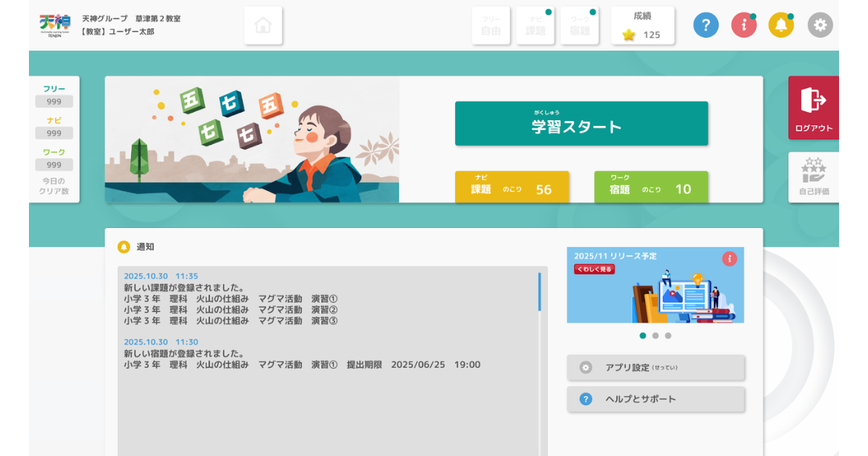The height and width of the screenshot is (456, 868).
Task: Open アプリ設定 settings
Action: [655, 368]
